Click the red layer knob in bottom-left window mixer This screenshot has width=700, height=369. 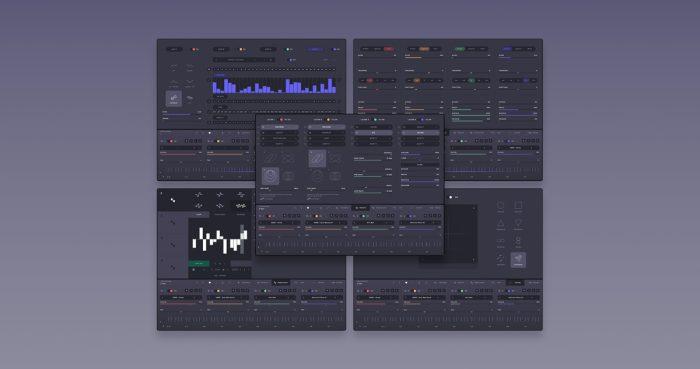tap(170, 291)
